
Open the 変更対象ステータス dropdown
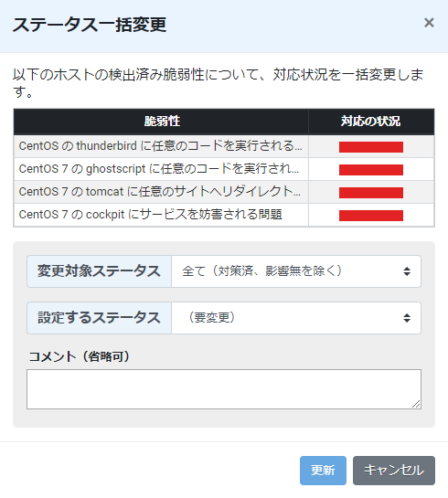pyautogui.click(x=296, y=271)
